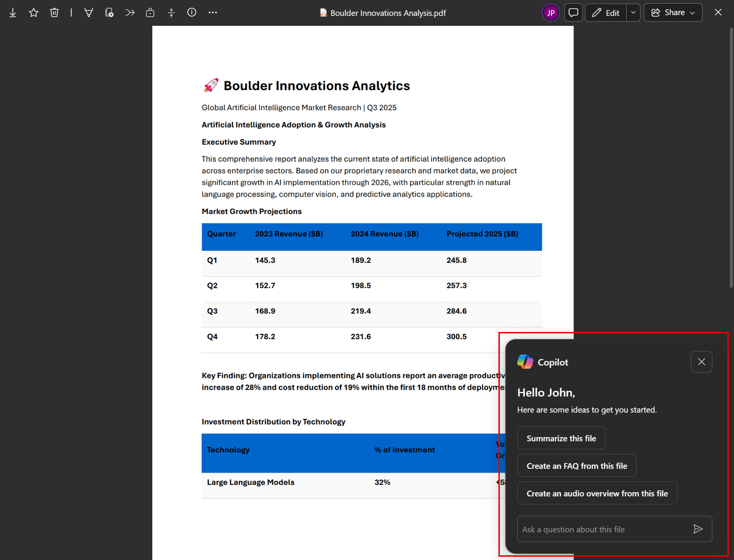Click the Share button
734x560 pixels.
click(669, 12)
